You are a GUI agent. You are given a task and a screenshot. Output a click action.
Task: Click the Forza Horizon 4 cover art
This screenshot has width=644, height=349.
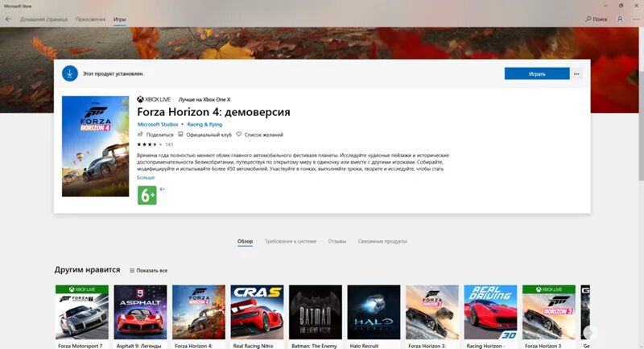point(95,146)
